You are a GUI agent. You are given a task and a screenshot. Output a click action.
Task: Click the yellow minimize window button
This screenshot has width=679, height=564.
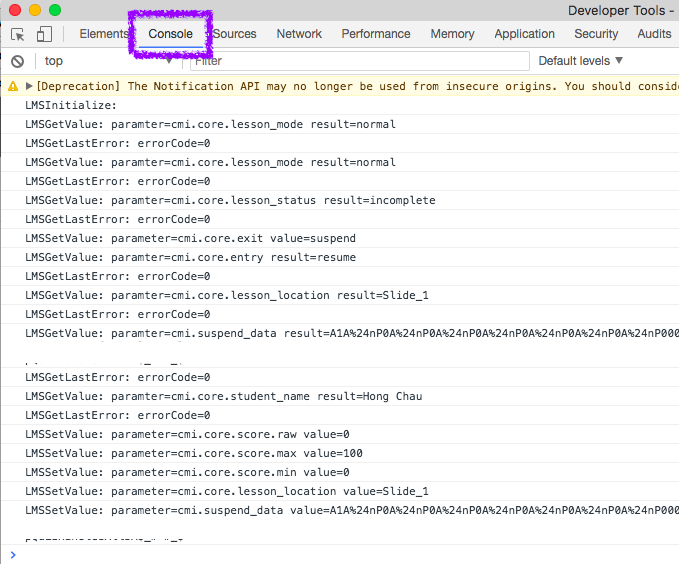tap(35, 10)
